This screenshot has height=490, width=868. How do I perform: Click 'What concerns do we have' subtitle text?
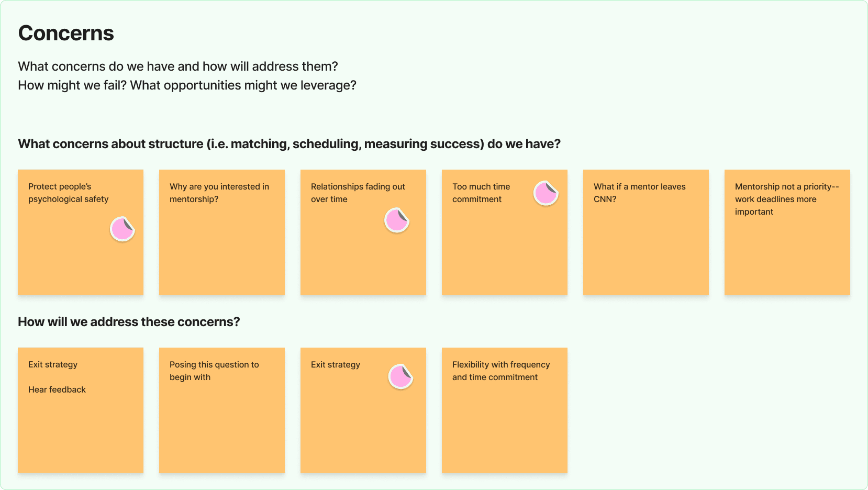(178, 66)
